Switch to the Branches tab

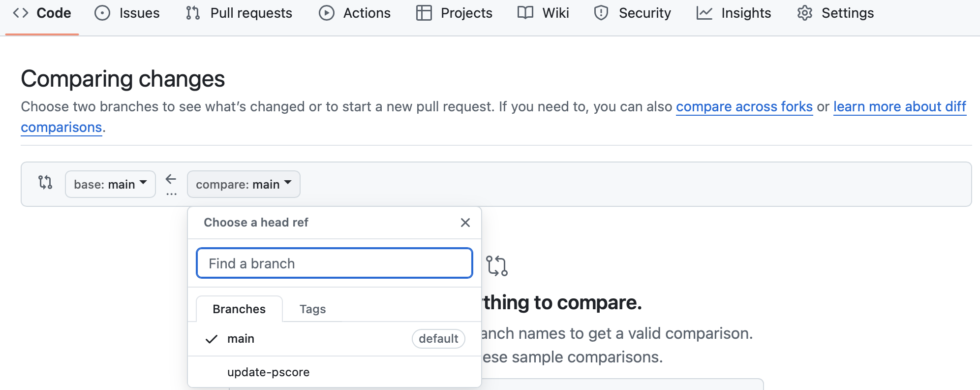pos(239,309)
